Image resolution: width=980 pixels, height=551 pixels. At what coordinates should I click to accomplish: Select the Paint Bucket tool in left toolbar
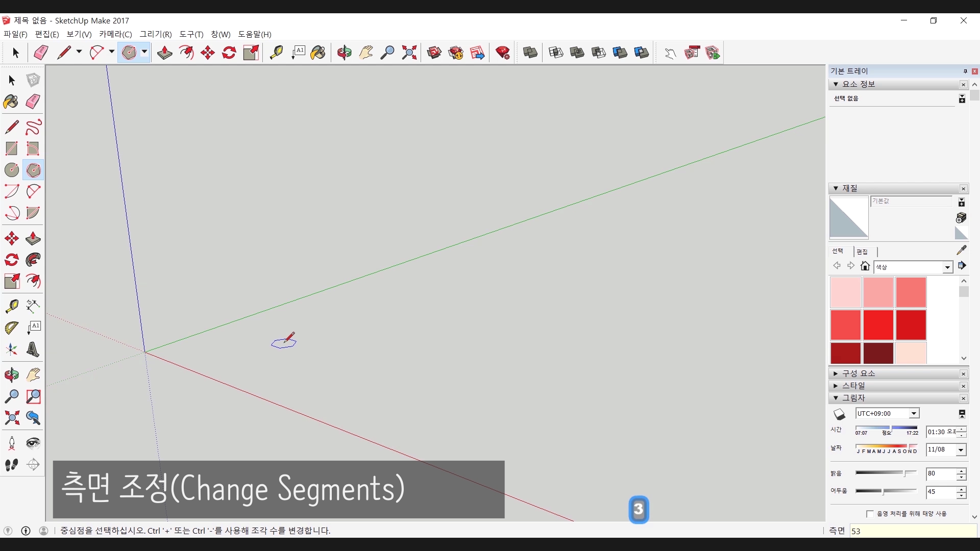click(x=11, y=102)
